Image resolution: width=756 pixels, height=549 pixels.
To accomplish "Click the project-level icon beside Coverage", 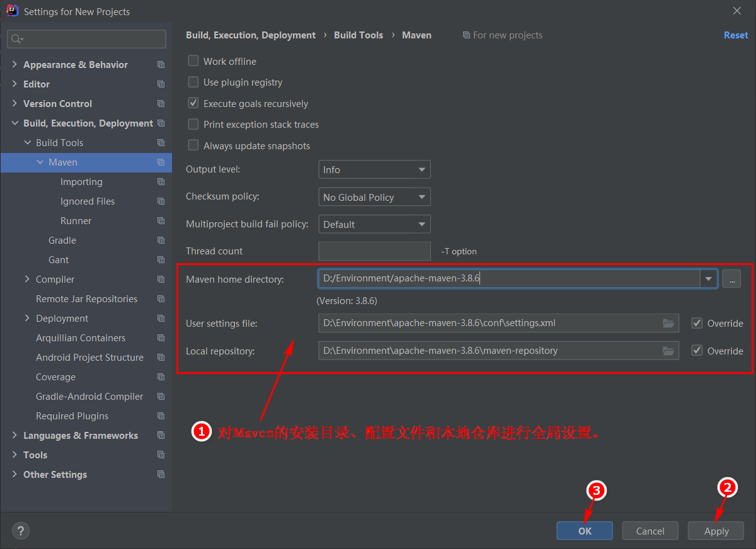I will pyautogui.click(x=161, y=377).
